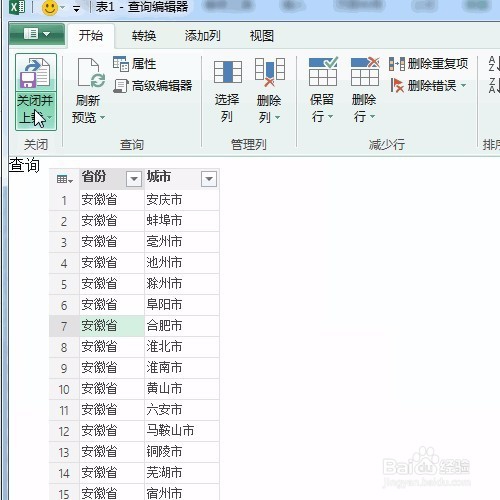Open the 高级编辑器 advanced editor

click(x=153, y=86)
